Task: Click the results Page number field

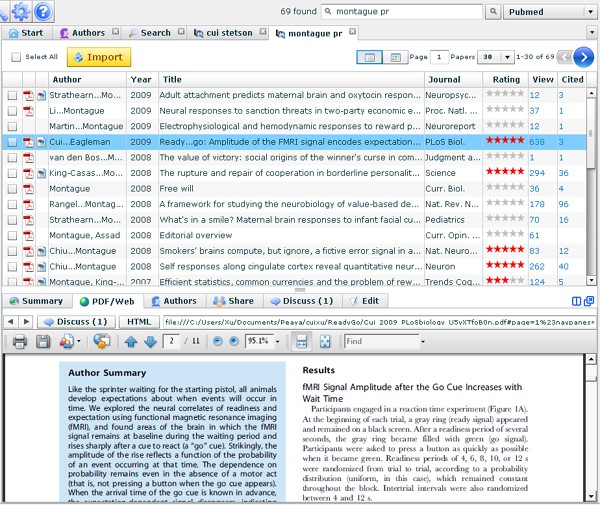Action: coord(439,57)
